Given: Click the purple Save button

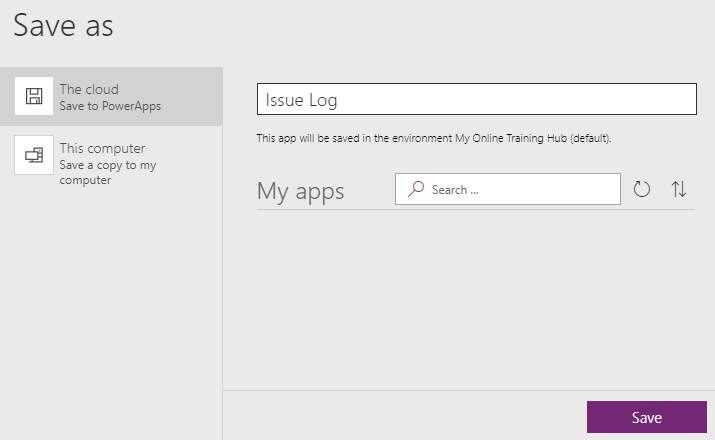Looking at the screenshot, I should tap(647, 417).
